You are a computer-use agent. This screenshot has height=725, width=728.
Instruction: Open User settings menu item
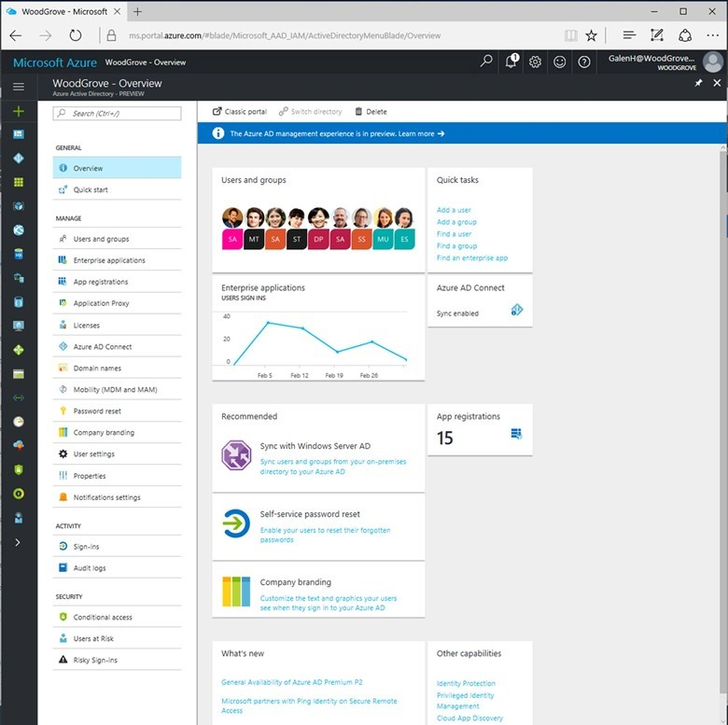click(x=117, y=453)
